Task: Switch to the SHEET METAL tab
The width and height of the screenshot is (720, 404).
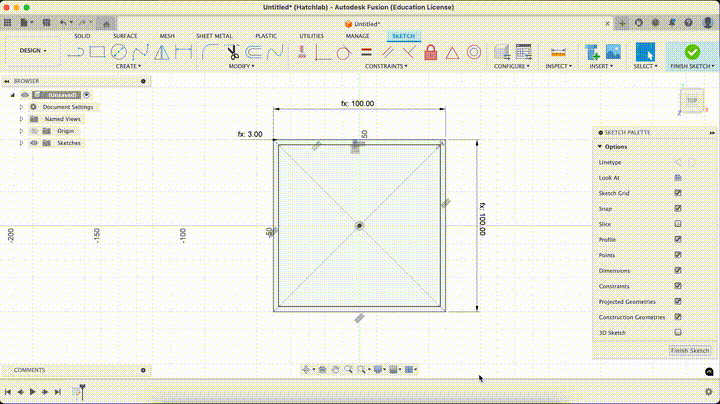Action: [x=214, y=36]
